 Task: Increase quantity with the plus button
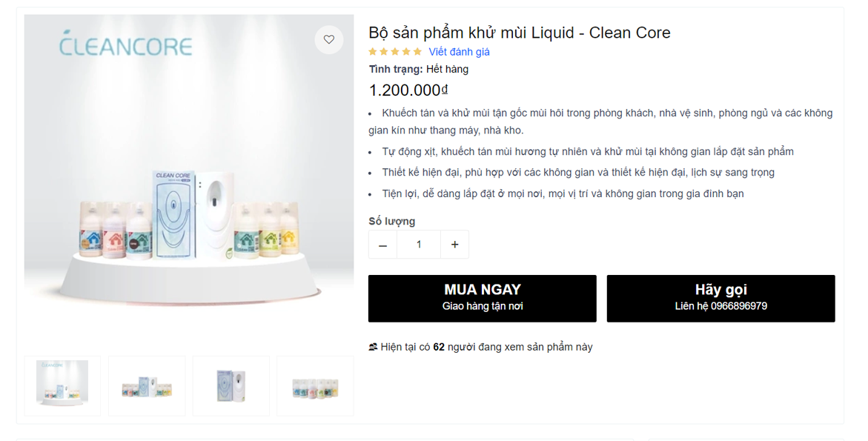pos(454,245)
